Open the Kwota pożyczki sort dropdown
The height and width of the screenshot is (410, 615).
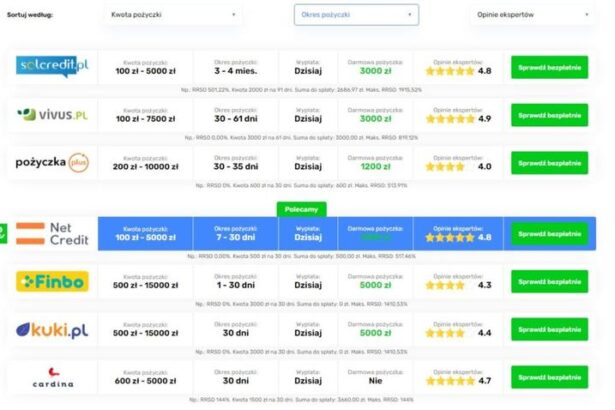click(x=173, y=16)
